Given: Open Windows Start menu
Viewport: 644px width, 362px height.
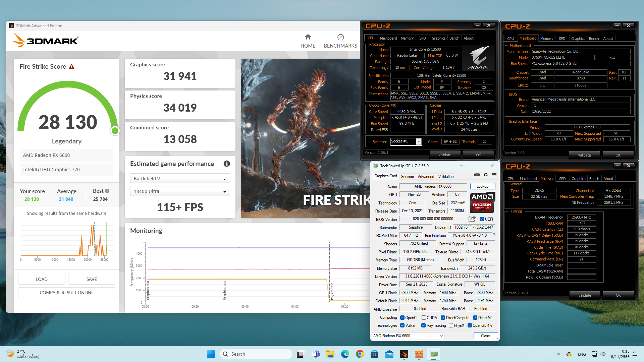Looking at the screenshot, I should [211, 354].
